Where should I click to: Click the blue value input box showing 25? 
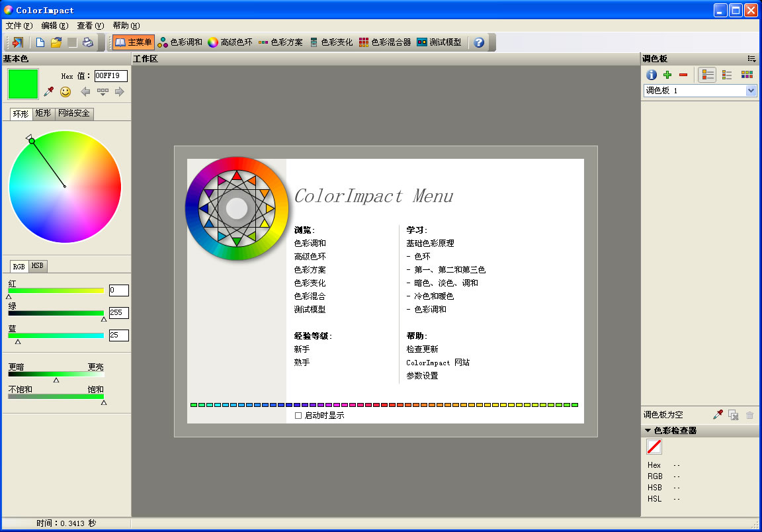118,335
